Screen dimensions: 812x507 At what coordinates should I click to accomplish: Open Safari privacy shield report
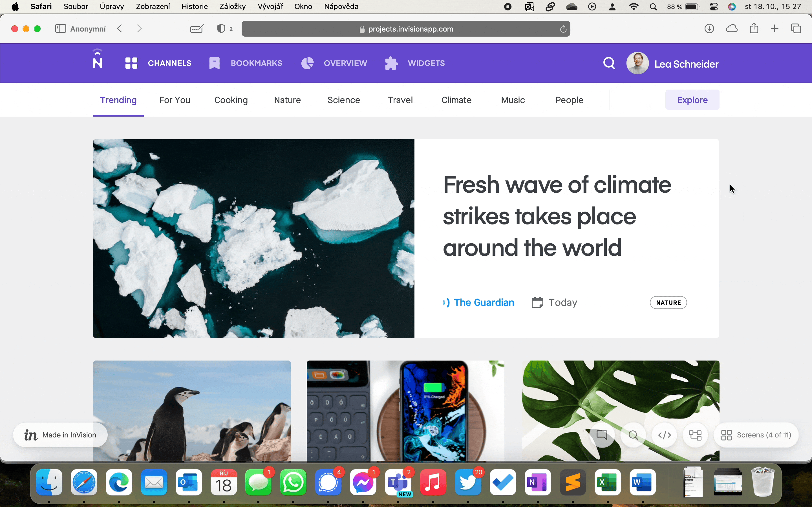pyautogui.click(x=221, y=29)
